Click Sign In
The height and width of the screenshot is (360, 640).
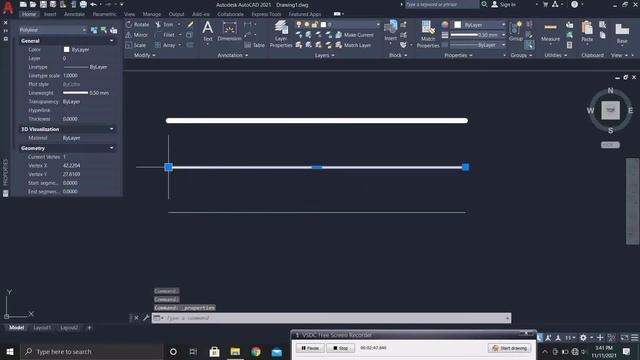(x=504, y=4)
